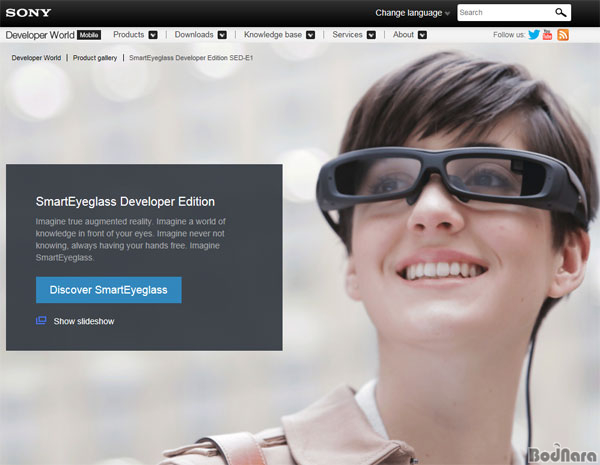Viewport: 600px width, 465px height.
Task: Open the Services dropdown arrow
Action: coord(371,35)
